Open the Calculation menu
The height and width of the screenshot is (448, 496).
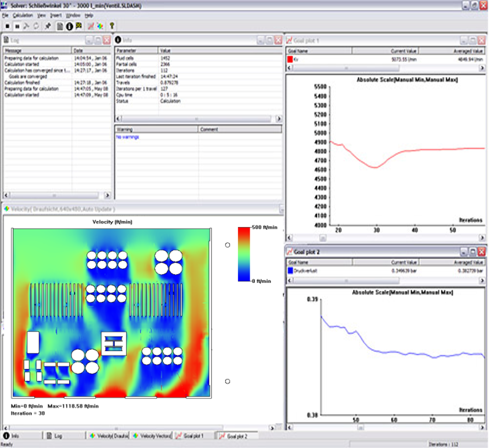click(23, 15)
